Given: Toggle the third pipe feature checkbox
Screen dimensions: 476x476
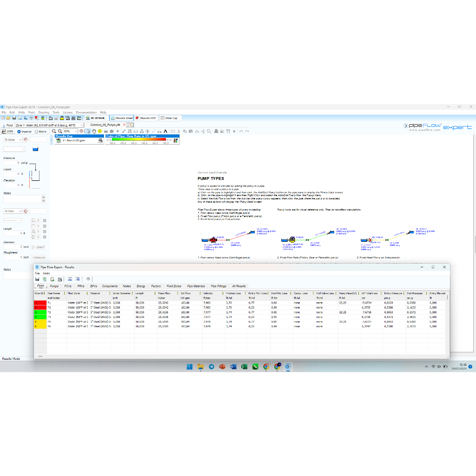Looking at the screenshot, I should point(45,231).
